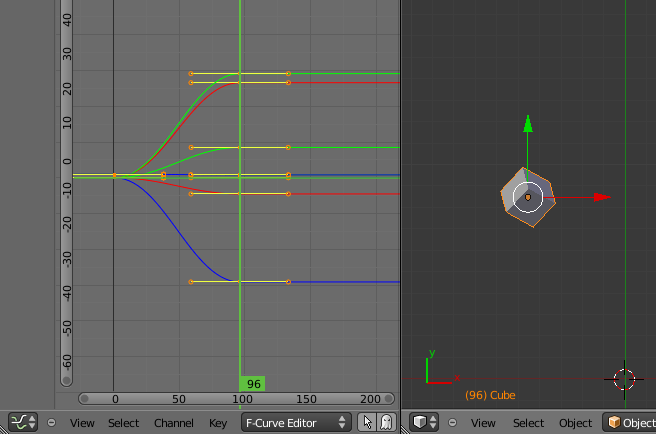Open the 3D View editor type icon
The height and width of the screenshot is (434, 656).
425,423
